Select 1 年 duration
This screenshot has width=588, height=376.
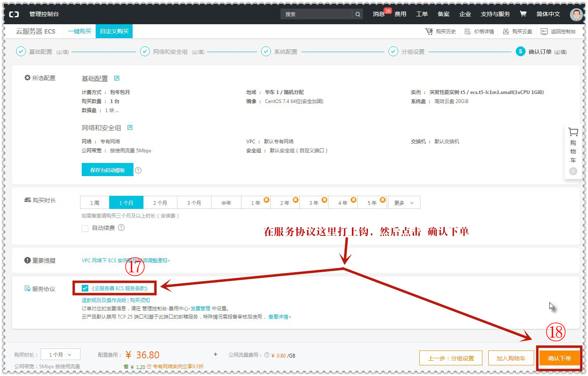(x=256, y=203)
